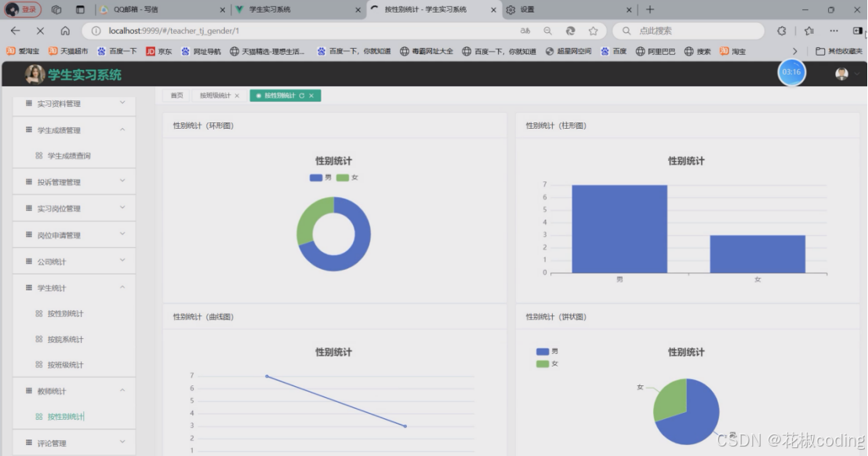Click the localhost address bar URL
The image size is (868, 456).
pos(174,31)
